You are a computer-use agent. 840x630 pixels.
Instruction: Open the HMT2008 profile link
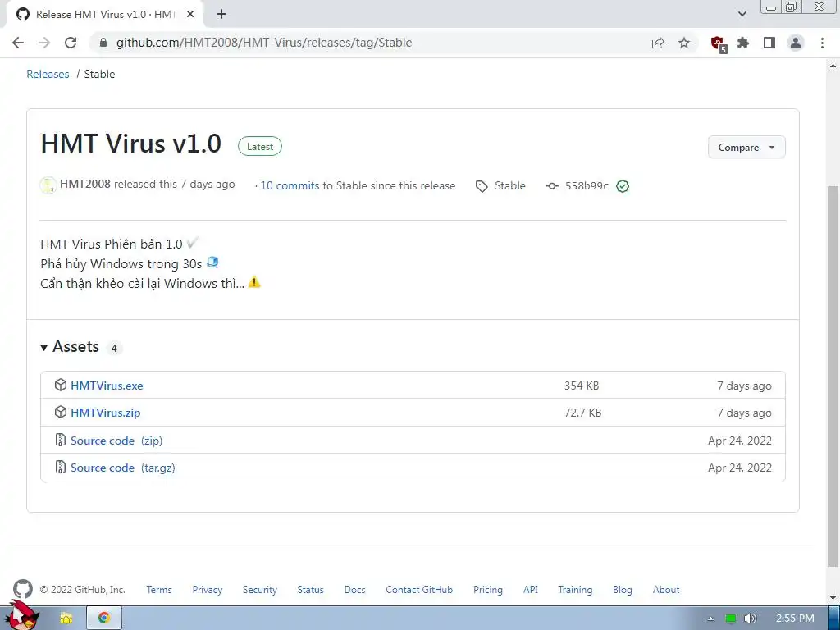click(x=85, y=184)
